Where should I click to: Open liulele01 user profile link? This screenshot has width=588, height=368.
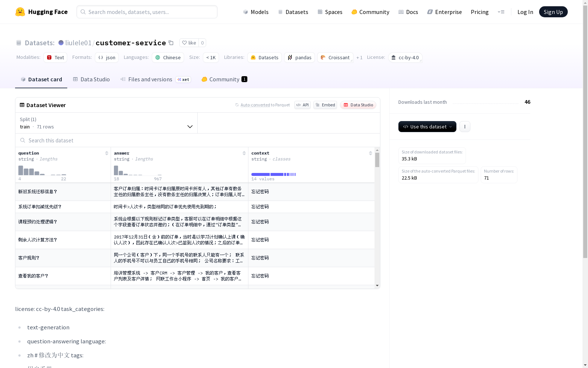[78, 43]
